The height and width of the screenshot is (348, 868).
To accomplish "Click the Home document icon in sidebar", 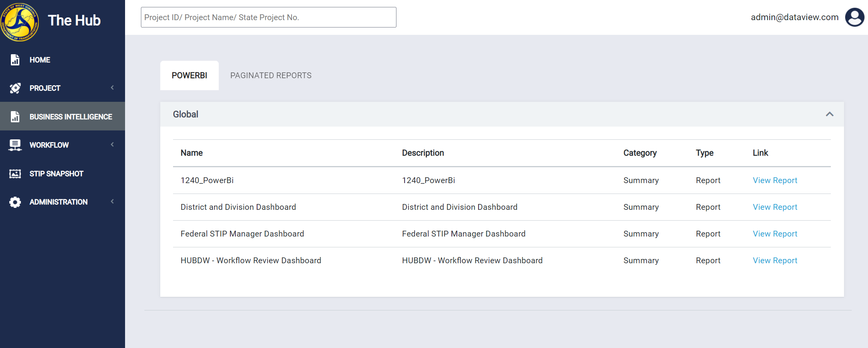I will tap(15, 60).
